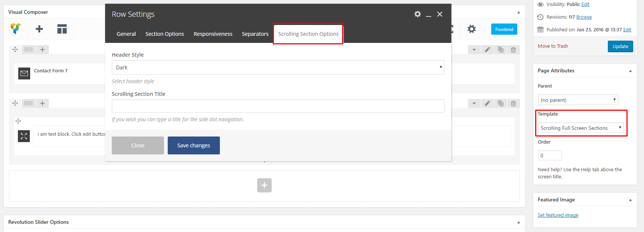Edit first row with pencil icon
The height and width of the screenshot is (232, 644).
click(487, 50)
